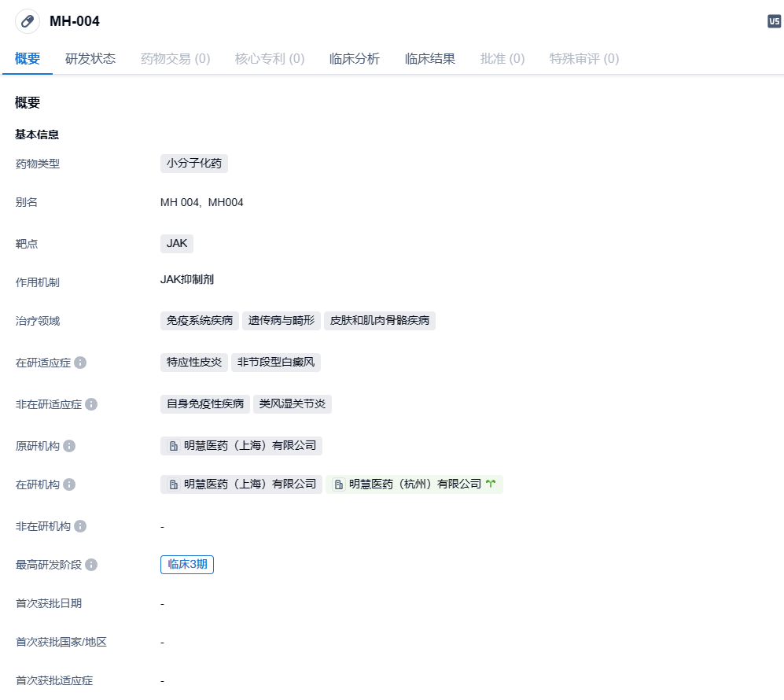
Task: Click the JAK target tag
Action: point(177,243)
